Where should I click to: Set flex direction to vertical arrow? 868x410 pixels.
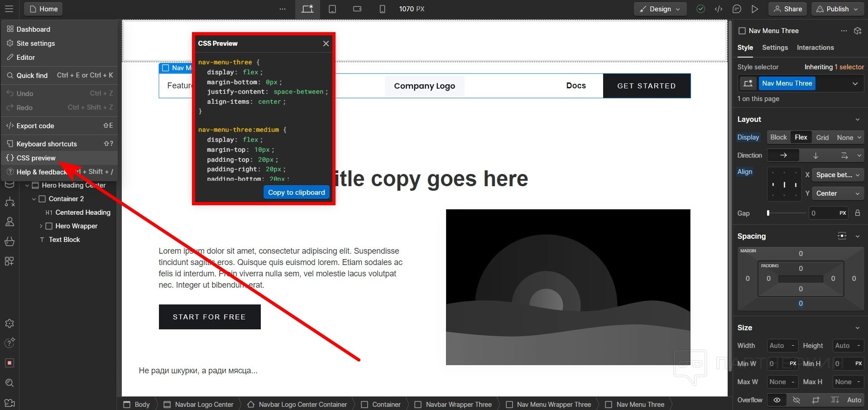tap(815, 155)
